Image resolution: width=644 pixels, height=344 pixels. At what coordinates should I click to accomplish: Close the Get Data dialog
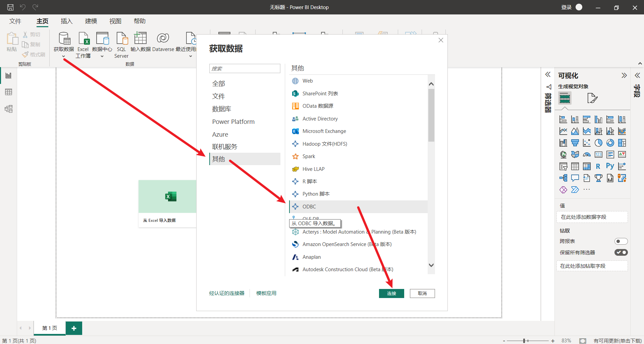441,40
